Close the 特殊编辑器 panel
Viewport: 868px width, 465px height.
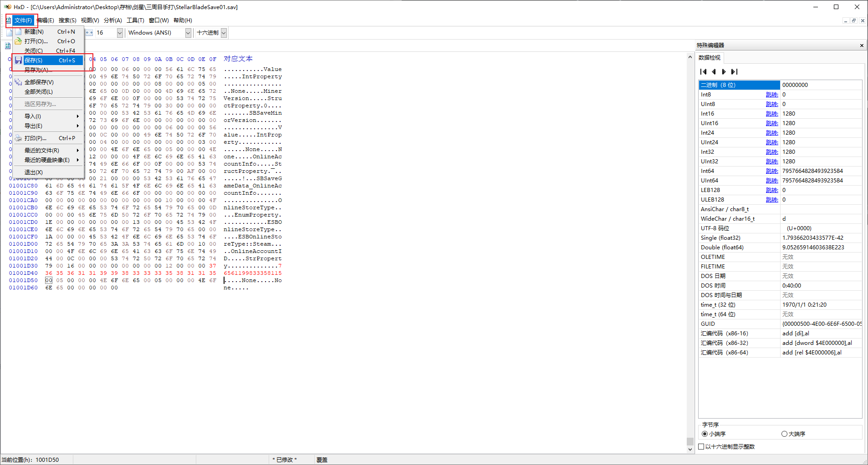tap(861, 45)
